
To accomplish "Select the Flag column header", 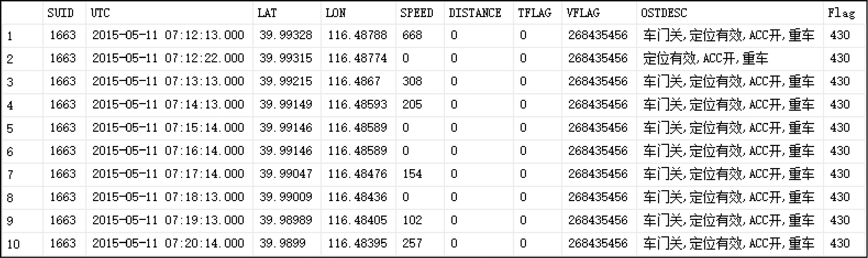I will (845, 13).
